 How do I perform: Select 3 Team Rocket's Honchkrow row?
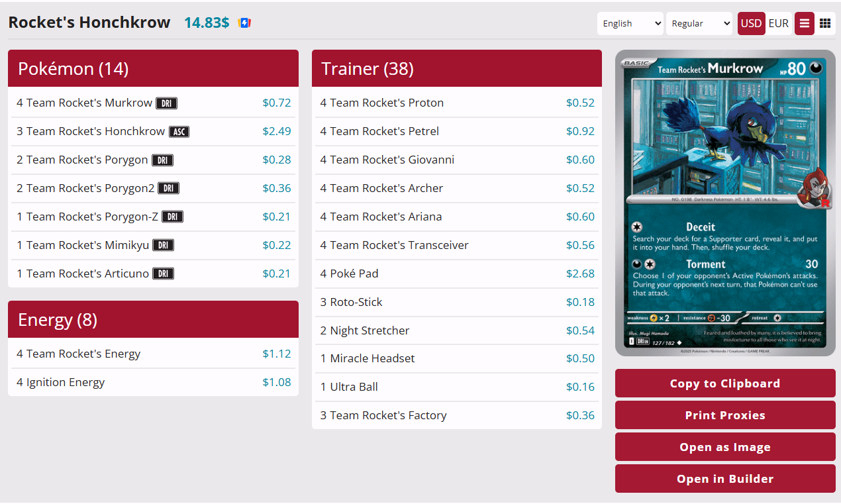pyautogui.click(x=154, y=132)
